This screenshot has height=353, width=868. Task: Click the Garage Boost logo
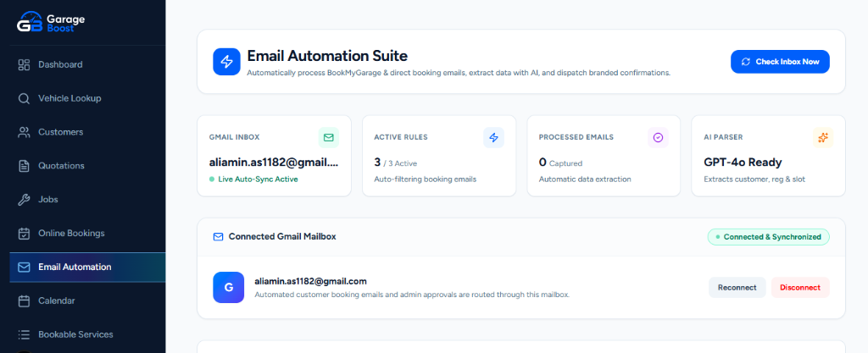point(51,22)
